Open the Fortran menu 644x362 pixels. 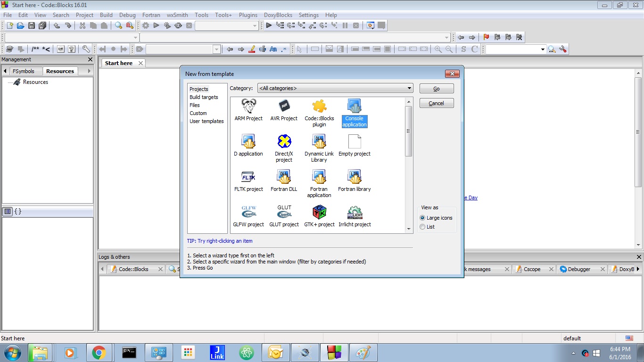point(151,15)
